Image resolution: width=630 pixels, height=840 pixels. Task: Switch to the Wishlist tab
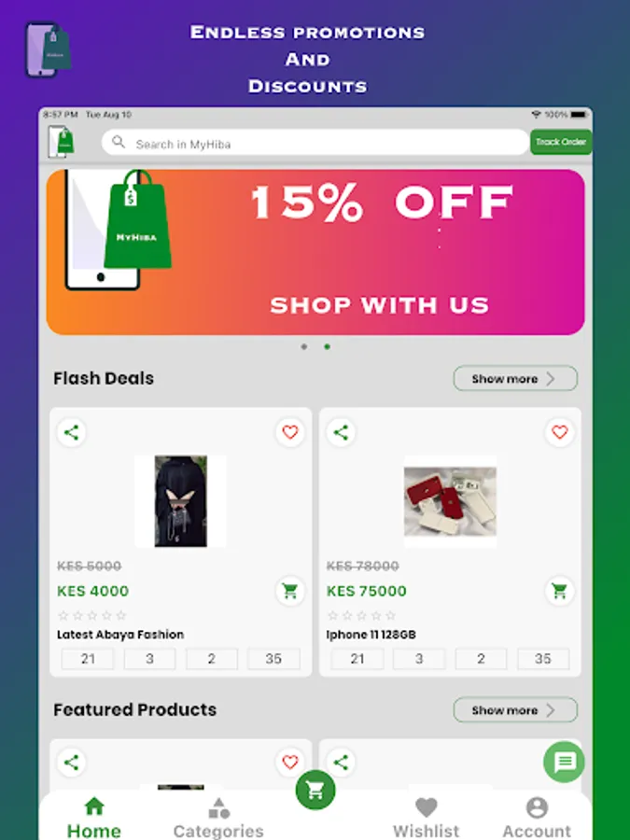(x=427, y=818)
